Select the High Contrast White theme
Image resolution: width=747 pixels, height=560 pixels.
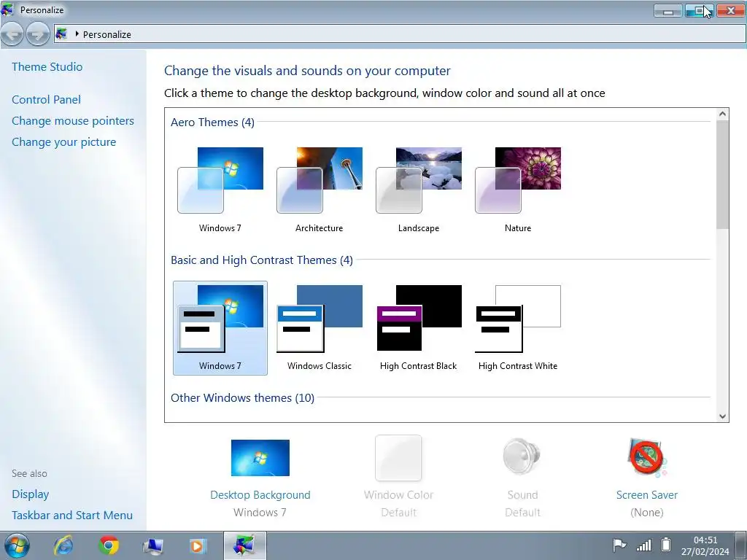518,328
